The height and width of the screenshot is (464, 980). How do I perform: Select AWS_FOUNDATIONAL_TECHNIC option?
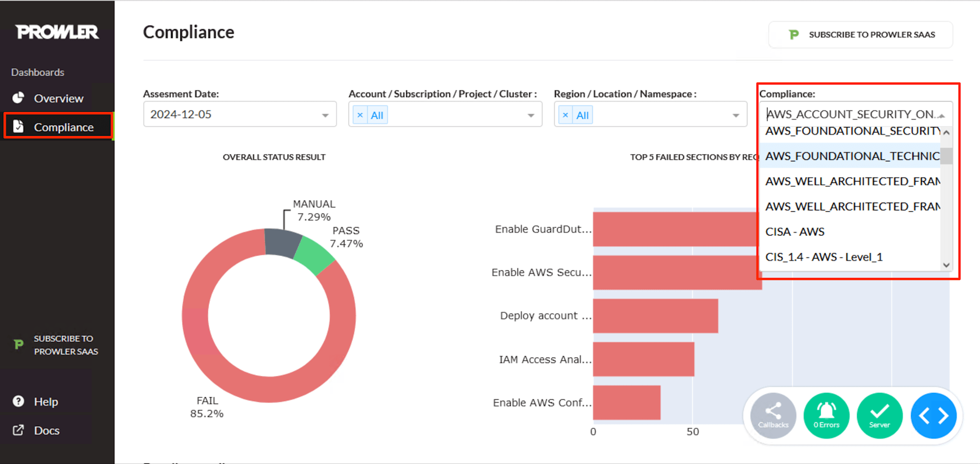coord(850,156)
